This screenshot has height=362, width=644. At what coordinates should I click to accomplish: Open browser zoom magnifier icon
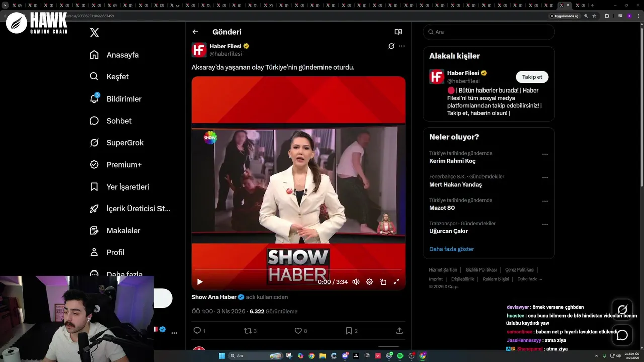(x=586, y=16)
